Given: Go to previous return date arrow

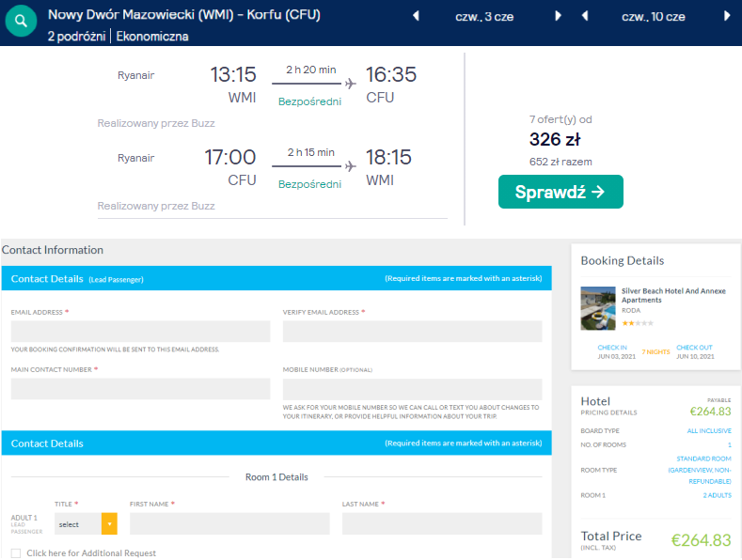Looking at the screenshot, I should tap(585, 16).
